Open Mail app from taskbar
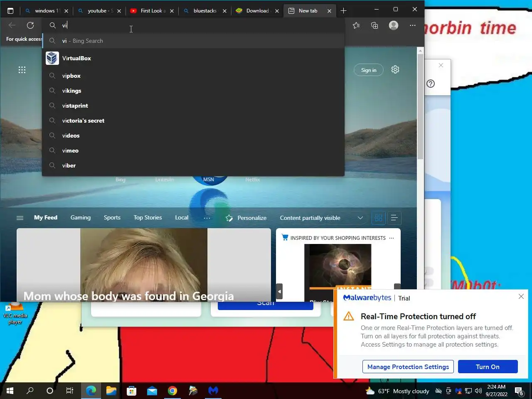532x399 pixels. click(152, 391)
